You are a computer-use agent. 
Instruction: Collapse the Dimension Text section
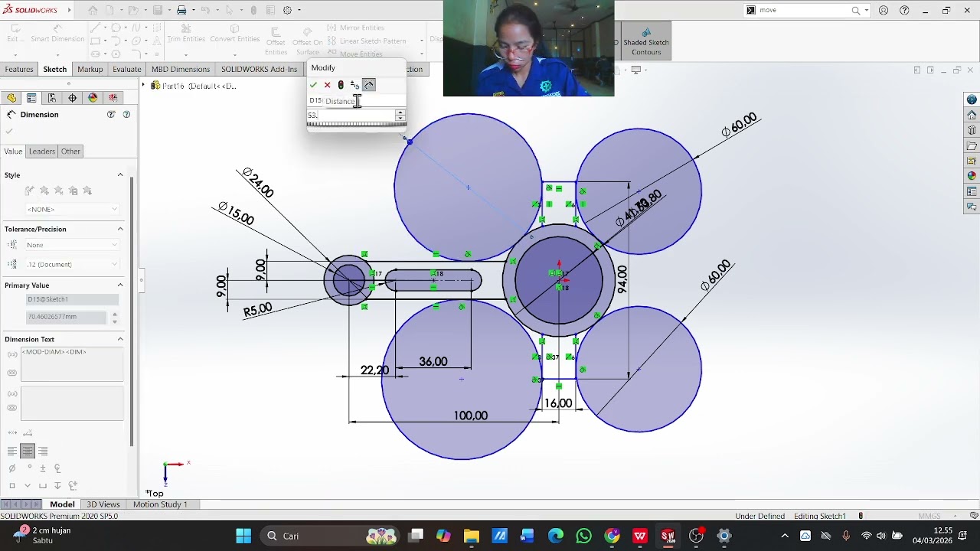[x=120, y=339]
